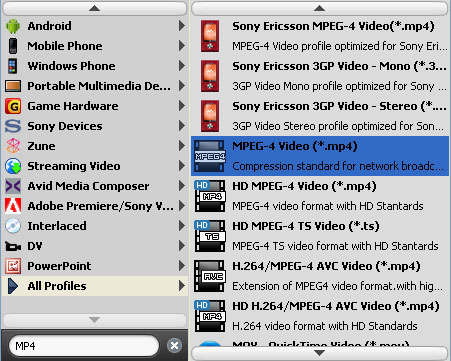Expand the Android submenu arrow

click(182, 26)
